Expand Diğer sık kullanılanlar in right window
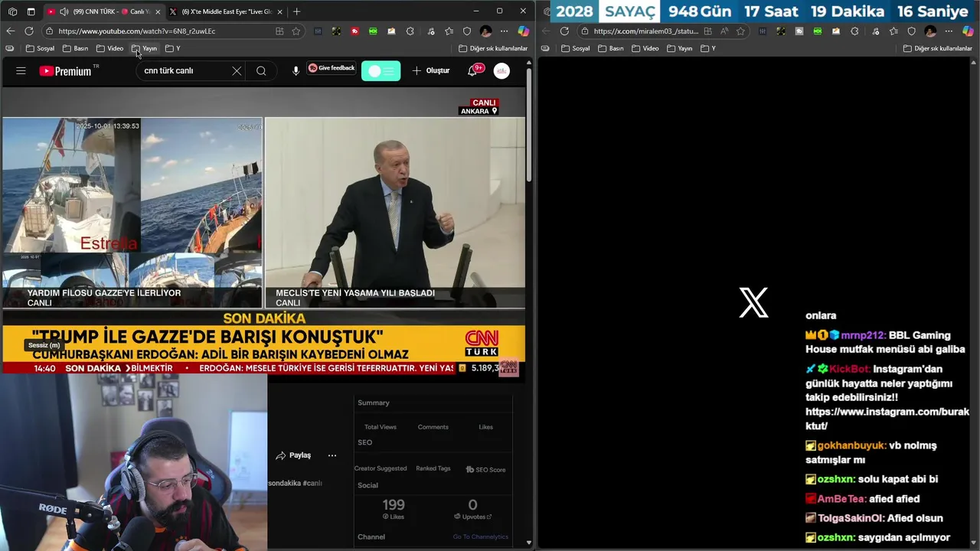Image resolution: width=980 pixels, height=551 pixels. click(x=938, y=48)
